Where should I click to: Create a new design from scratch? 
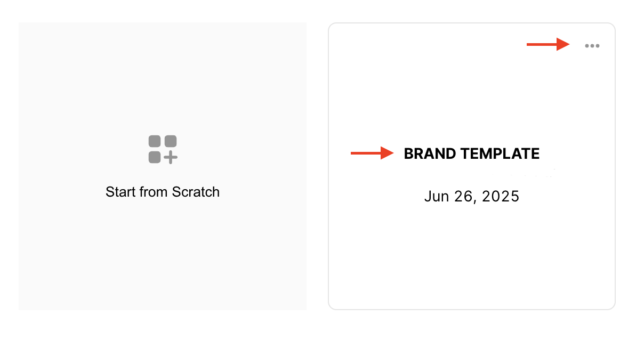click(x=163, y=166)
